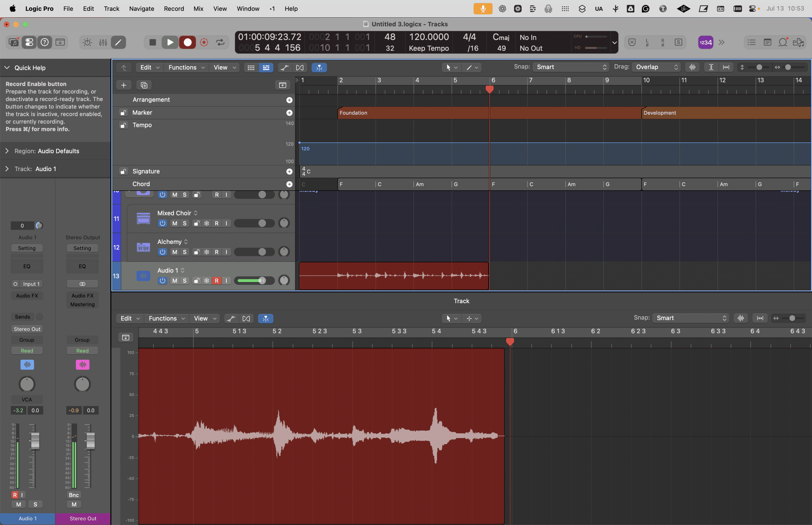
Task: Adjust the Alchemy track volume slider
Action: point(262,252)
